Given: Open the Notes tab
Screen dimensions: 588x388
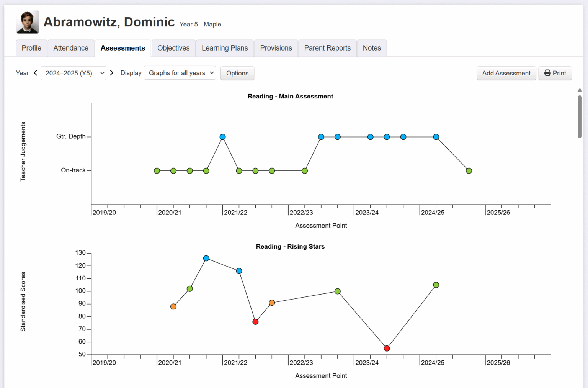Looking at the screenshot, I should [372, 48].
